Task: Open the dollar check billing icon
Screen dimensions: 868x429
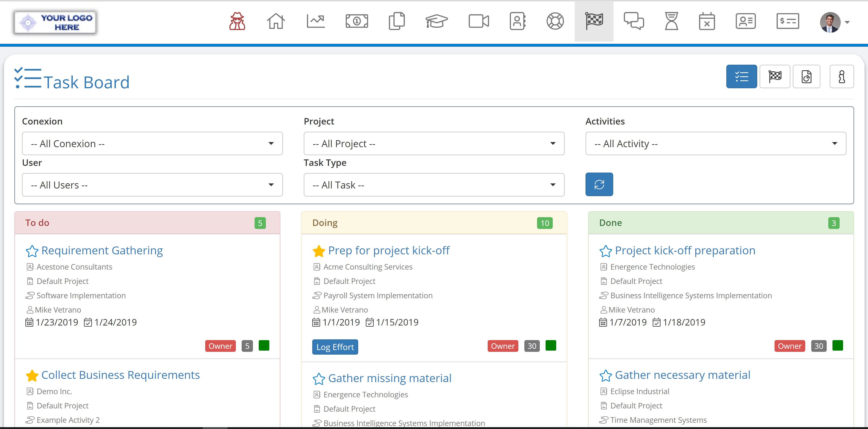Action: [x=787, y=21]
